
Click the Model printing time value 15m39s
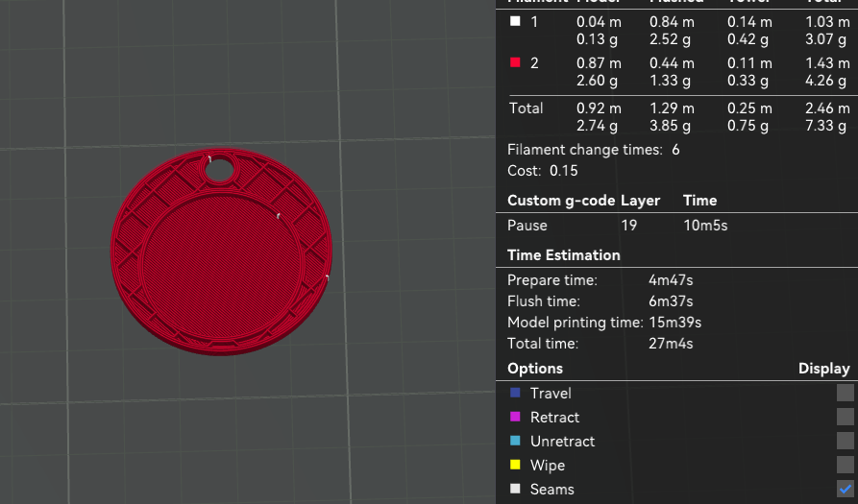(x=675, y=323)
